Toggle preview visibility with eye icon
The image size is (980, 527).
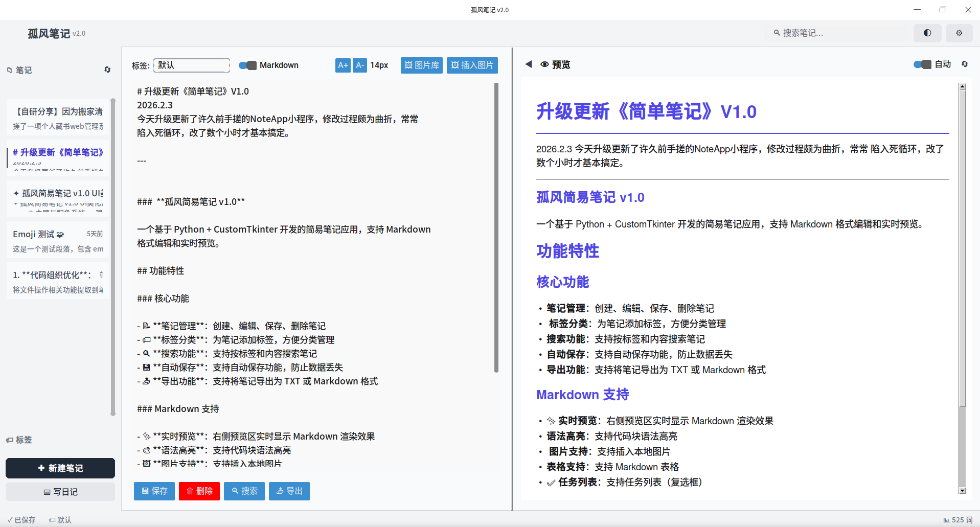click(544, 64)
